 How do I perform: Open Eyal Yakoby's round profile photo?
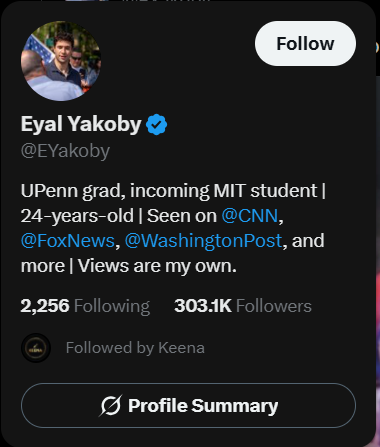point(61,61)
